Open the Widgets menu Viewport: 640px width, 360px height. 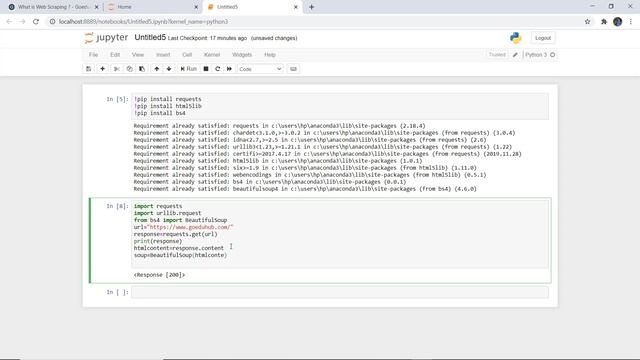click(x=242, y=55)
